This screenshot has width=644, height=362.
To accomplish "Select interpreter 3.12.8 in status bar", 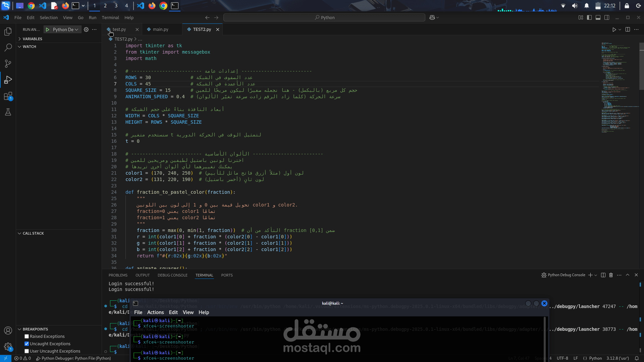I will pos(618,358).
